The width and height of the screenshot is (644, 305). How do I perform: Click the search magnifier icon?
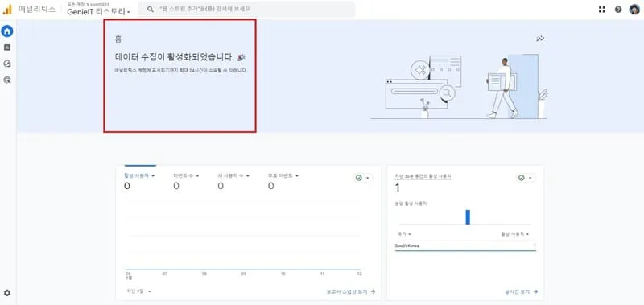[151, 9]
